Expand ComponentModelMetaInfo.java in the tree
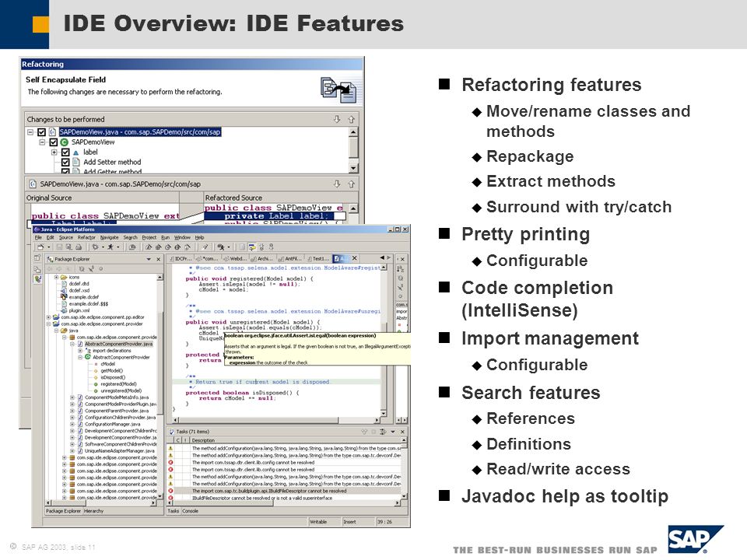This screenshot has height=560, width=747. click(72, 397)
